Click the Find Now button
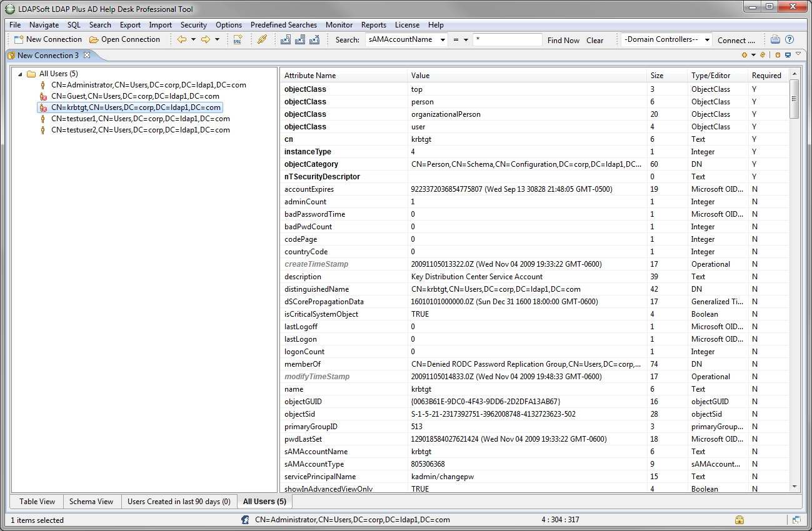The image size is (812, 531). tap(563, 41)
